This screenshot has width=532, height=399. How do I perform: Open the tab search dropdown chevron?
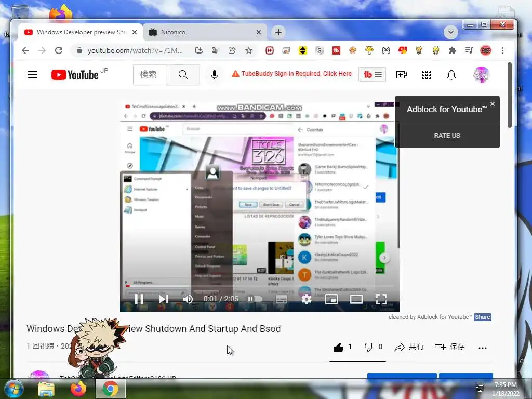[450, 32]
